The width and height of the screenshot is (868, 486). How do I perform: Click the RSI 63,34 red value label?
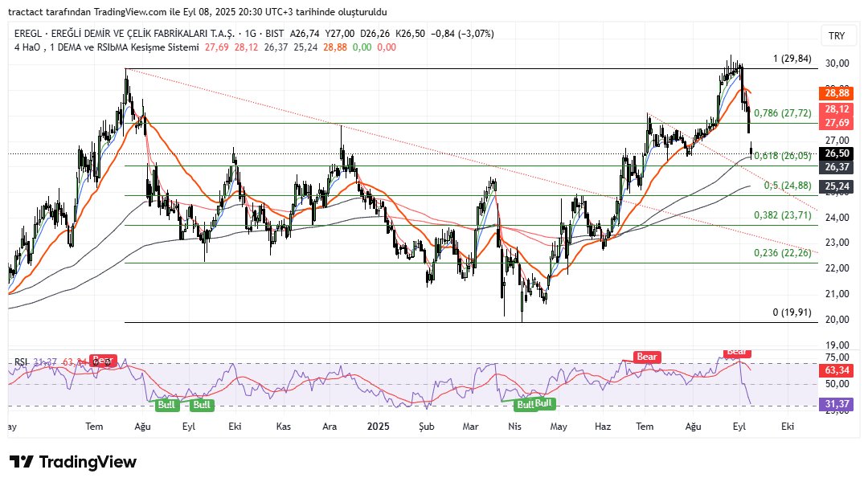tap(837, 370)
